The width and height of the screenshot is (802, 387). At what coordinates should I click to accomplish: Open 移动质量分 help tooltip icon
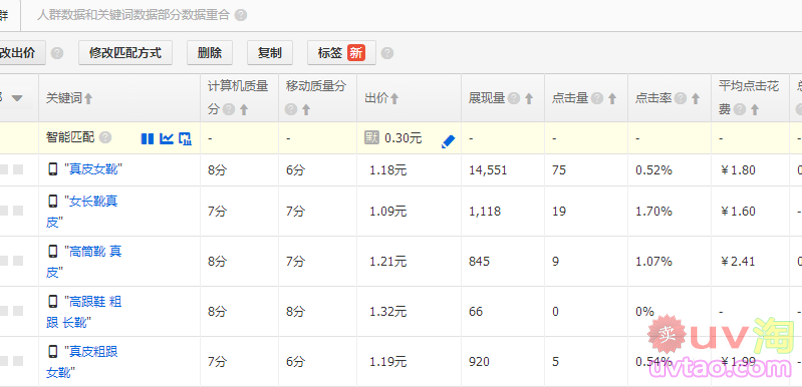291,109
